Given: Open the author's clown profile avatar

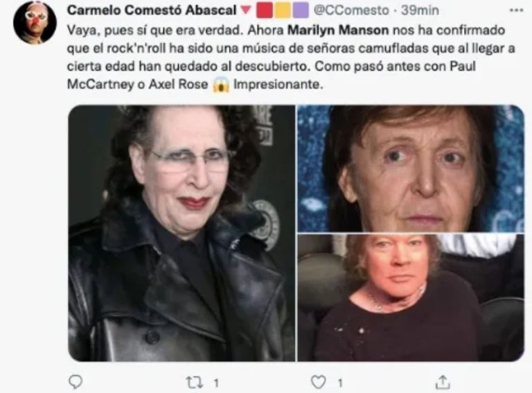Looking at the screenshot, I should click(35, 22).
